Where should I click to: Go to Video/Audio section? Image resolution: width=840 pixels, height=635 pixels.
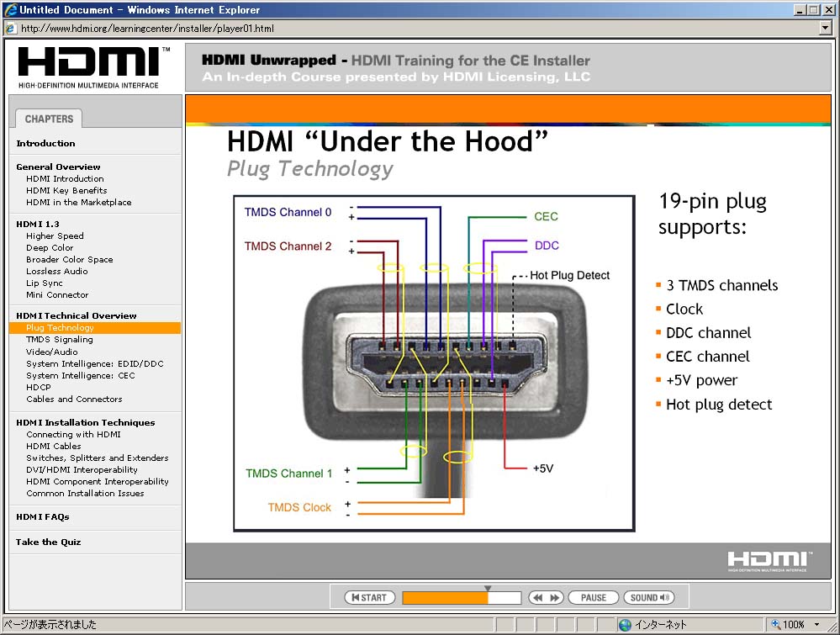pyautogui.click(x=52, y=352)
